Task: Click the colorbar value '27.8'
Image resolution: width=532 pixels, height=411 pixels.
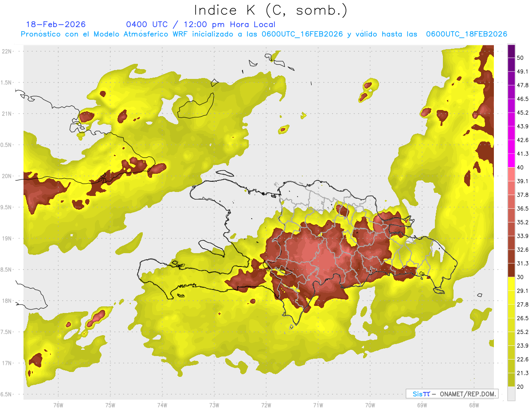Action: tap(523, 305)
